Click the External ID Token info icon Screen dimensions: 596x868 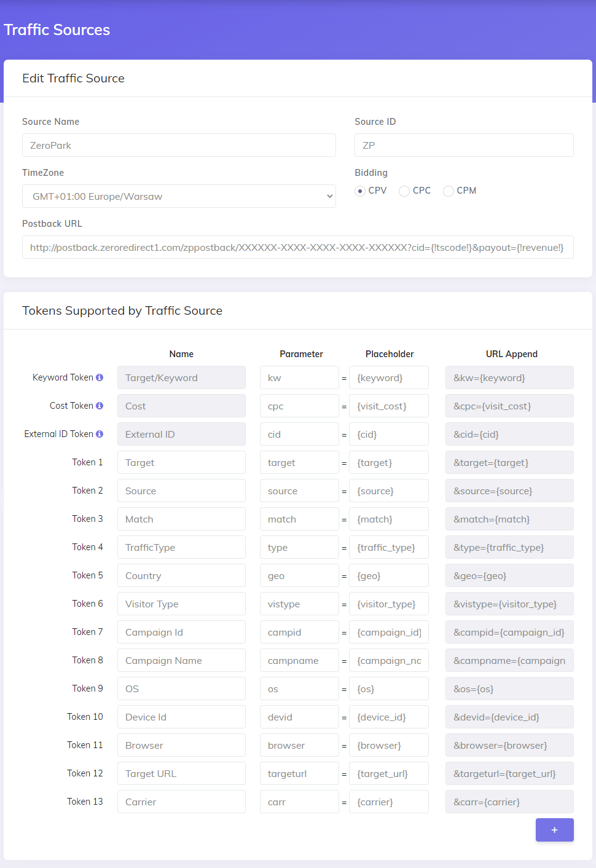100,434
